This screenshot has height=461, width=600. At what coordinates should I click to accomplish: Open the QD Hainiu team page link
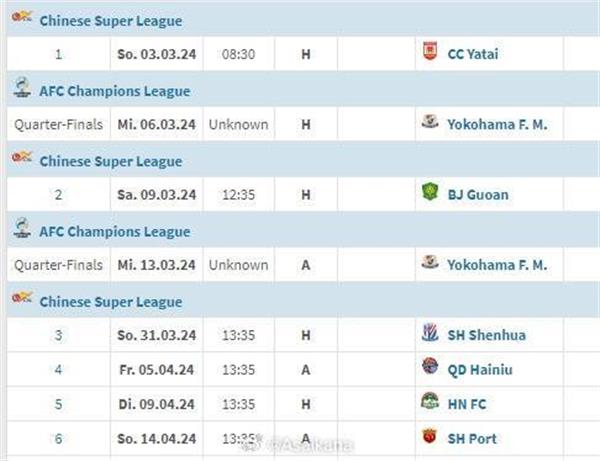point(482,370)
